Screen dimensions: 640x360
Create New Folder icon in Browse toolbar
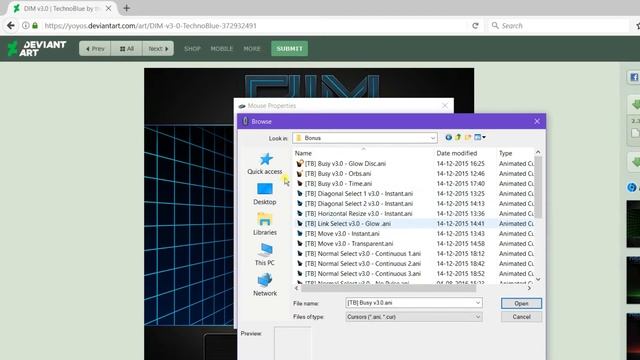pyautogui.click(x=468, y=138)
